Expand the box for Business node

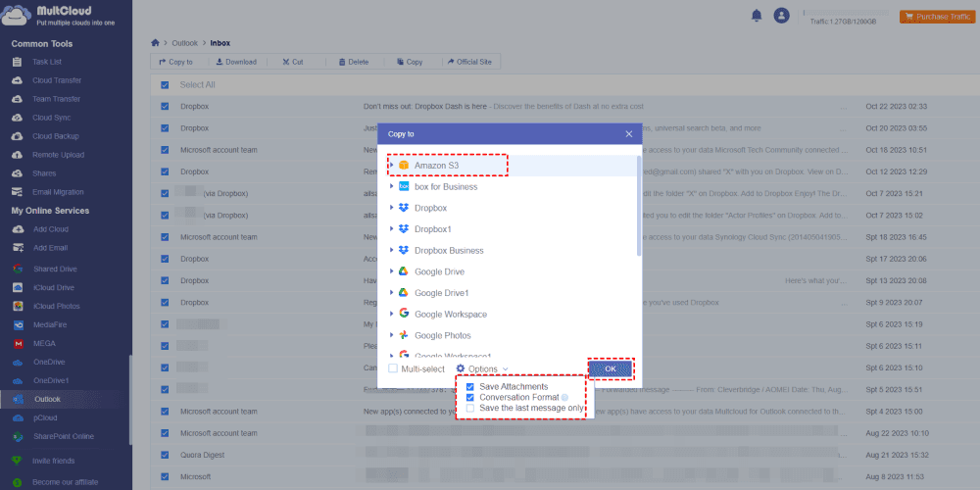391,186
